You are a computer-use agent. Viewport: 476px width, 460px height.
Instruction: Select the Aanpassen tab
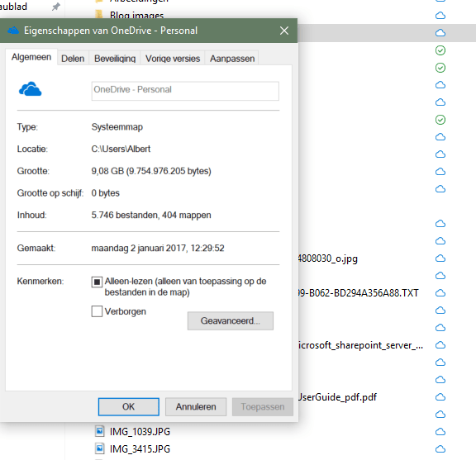click(x=232, y=59)
